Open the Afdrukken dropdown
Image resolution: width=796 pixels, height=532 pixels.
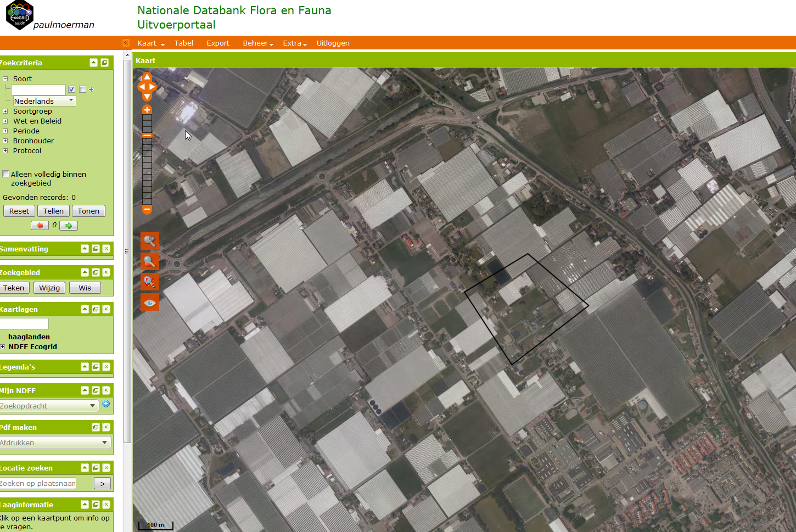55,443
